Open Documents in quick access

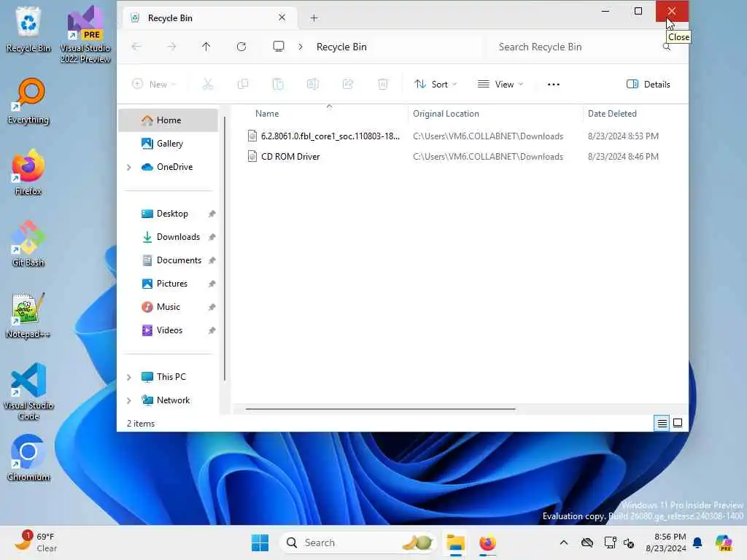click(169, 260)
